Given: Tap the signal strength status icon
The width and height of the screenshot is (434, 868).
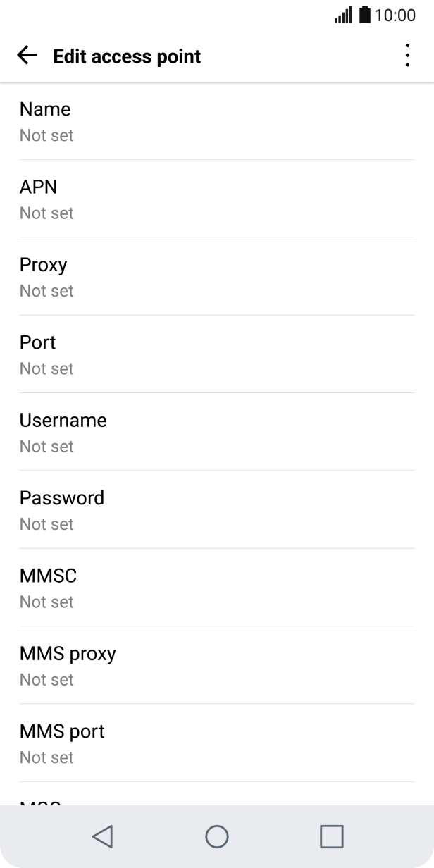Looking at the screenshot, I should click(343, 15).
